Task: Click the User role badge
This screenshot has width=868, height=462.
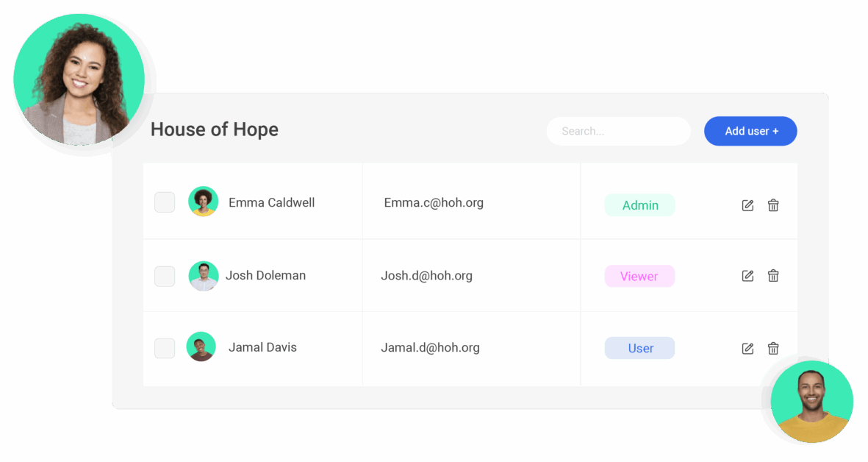Action: click(639, 348)
